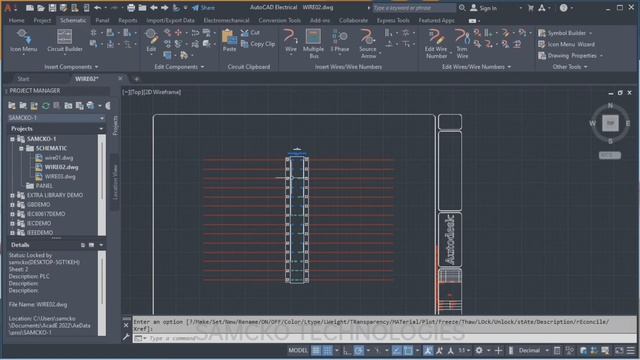The height and width of the screenshot is (360, 640).
Task: Switch to the Import/Export Data tab
Action: click(170, 20)
